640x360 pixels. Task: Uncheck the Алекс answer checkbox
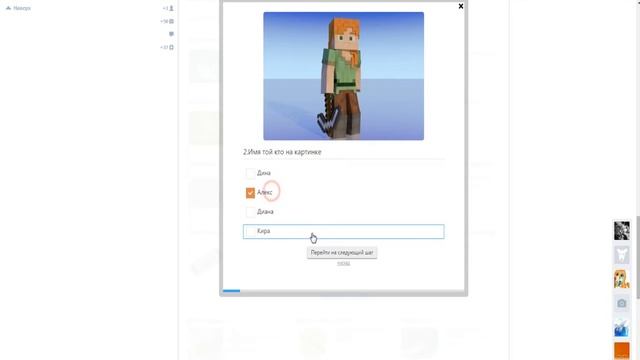(250, 193)
